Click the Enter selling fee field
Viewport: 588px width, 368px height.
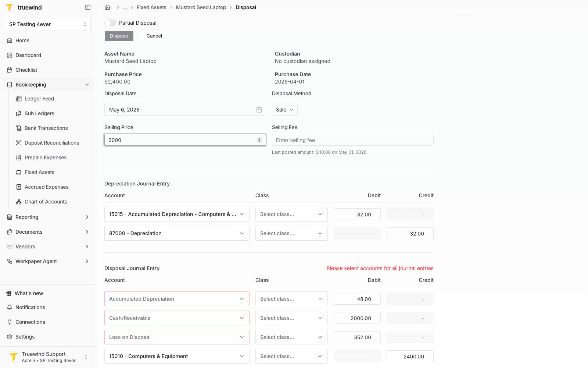[x=353, y=140]
